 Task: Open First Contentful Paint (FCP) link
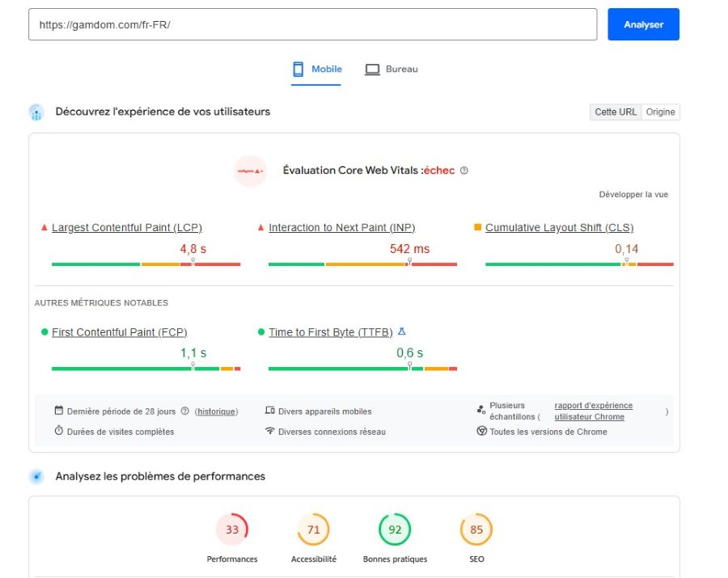120,332
